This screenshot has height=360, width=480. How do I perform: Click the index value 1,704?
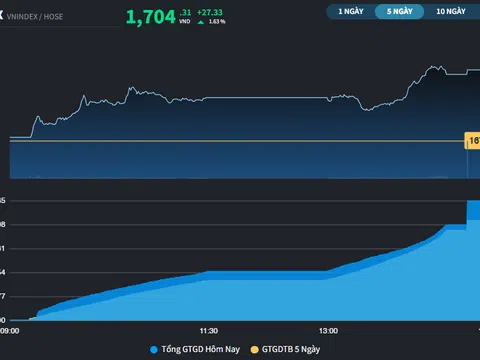[x=151, y=17]
